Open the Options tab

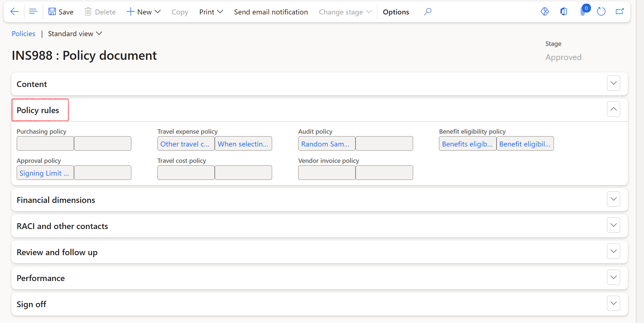click(396, 12)
